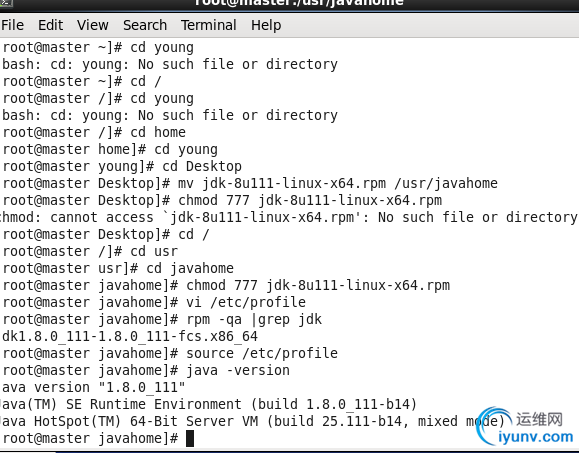Open the Search menu

point(145,25)
